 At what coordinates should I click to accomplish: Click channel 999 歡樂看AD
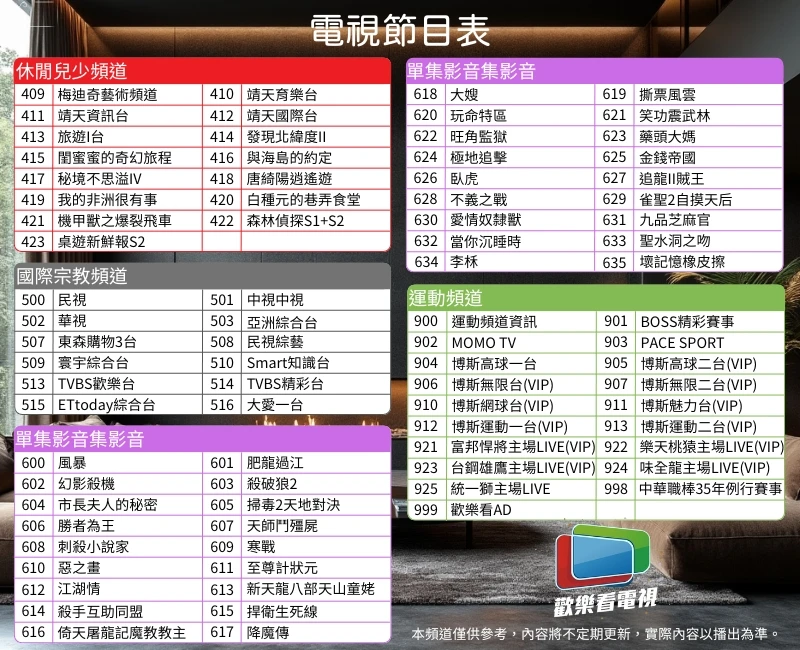(x=481, y=510)
